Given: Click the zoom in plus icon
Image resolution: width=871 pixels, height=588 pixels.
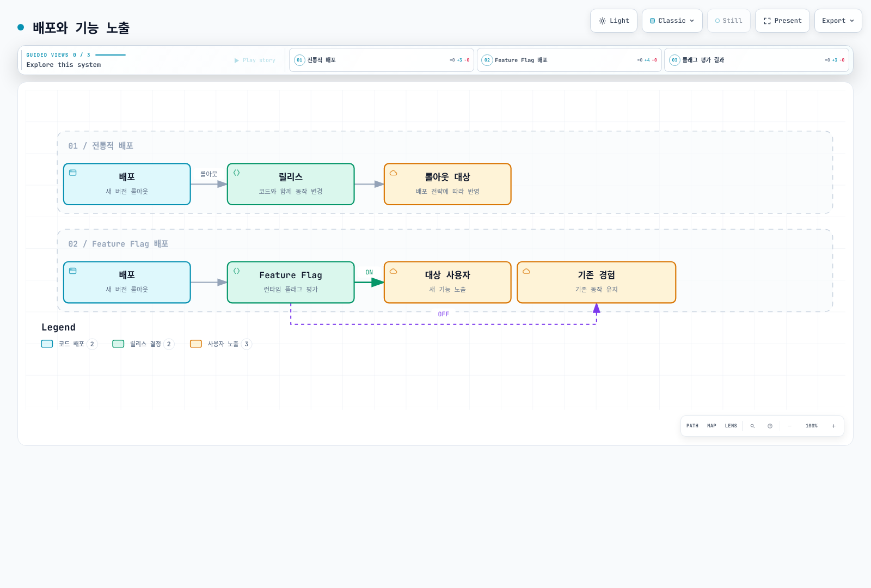Looking at the screenshot, I should tap(833, 426).
